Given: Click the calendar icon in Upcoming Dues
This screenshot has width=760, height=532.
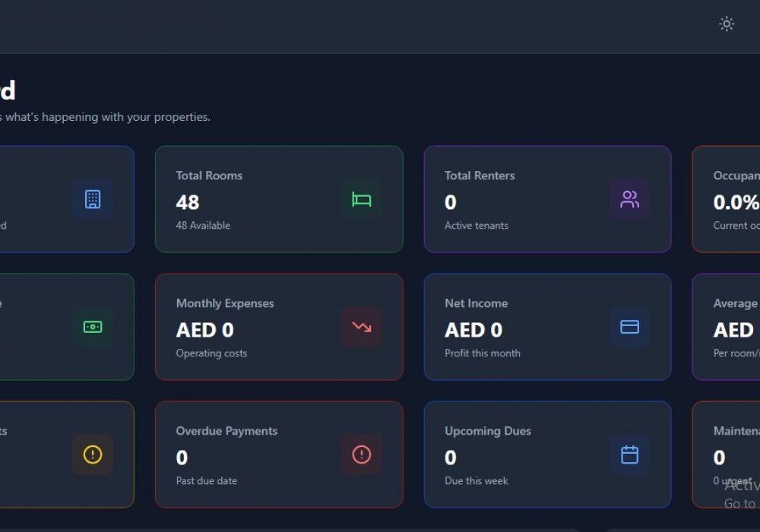Looking at the screenshot, I should click(629, 454).
